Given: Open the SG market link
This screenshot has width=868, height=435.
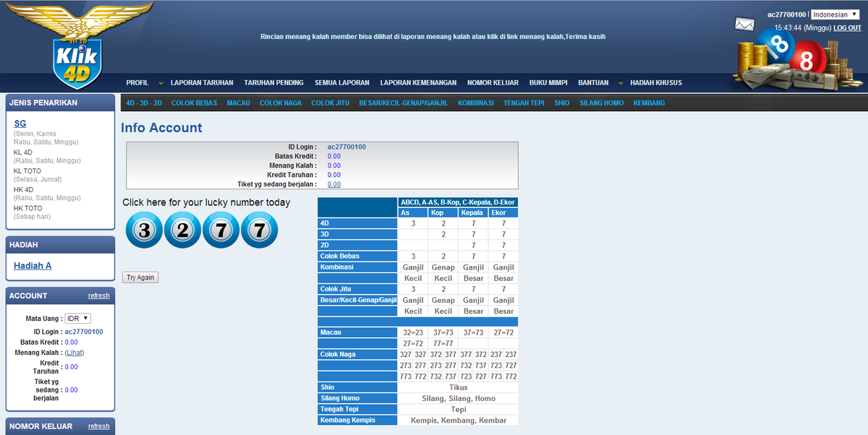Looking at the screenshot, I should coord(20,124).
